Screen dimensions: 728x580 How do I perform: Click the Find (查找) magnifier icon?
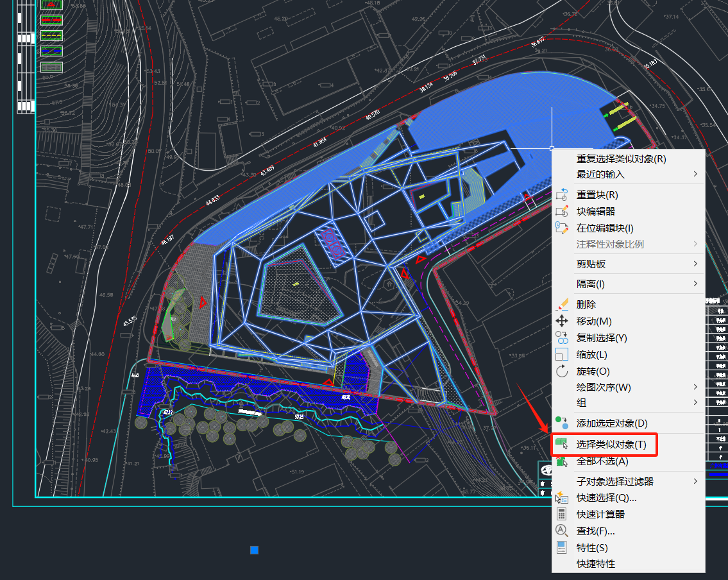coord(562,531)
